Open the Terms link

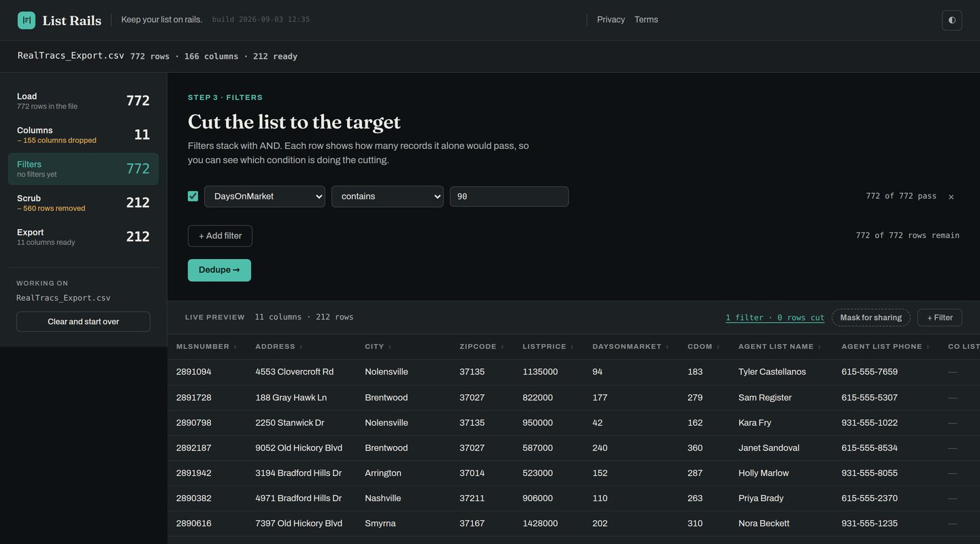[646, 20]
